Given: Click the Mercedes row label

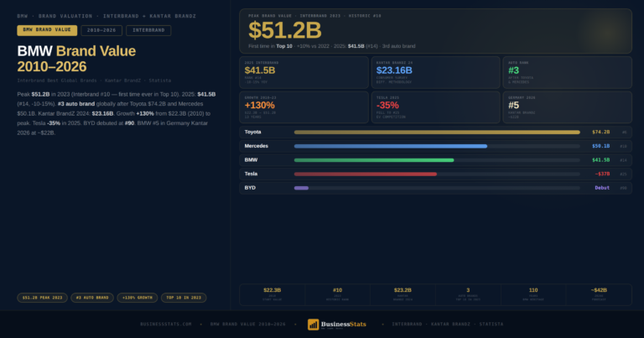Looking at the screenshot, I should coord(257,146).
